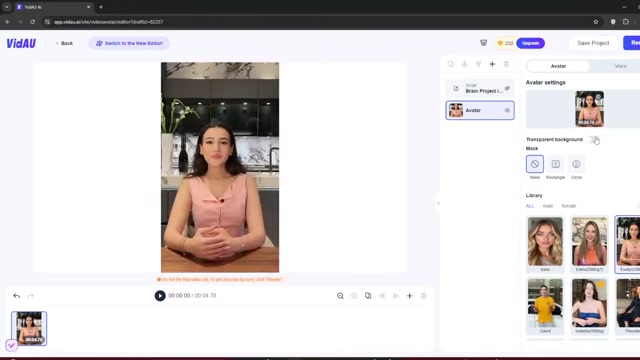Click the play button in timeline
The width and height of the screenshot is (640, 360).
pos(160,296)
